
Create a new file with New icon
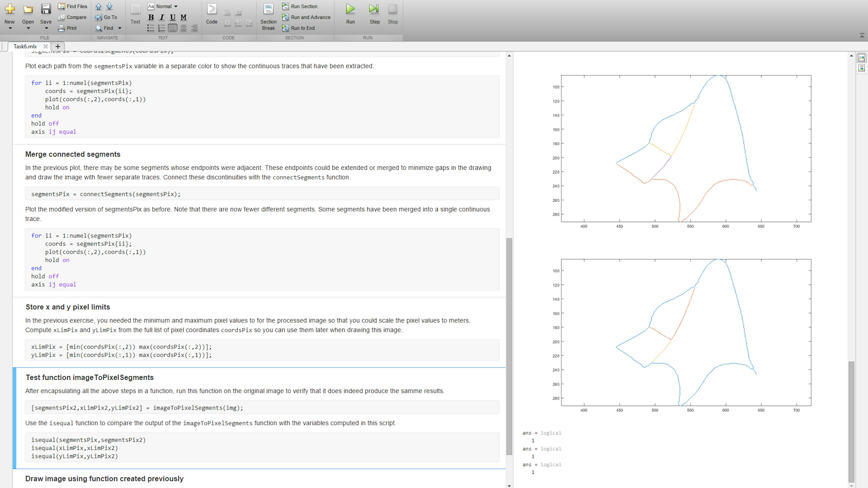click(10, 9)
